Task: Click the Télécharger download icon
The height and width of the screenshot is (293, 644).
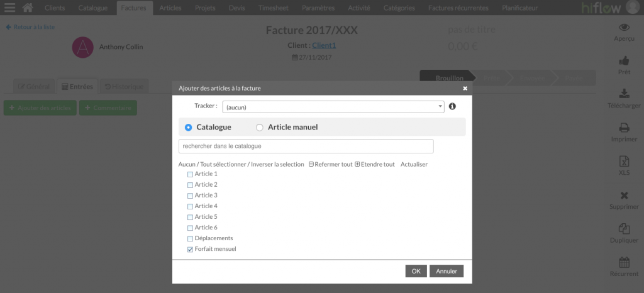Action: (x=624, y=94)
